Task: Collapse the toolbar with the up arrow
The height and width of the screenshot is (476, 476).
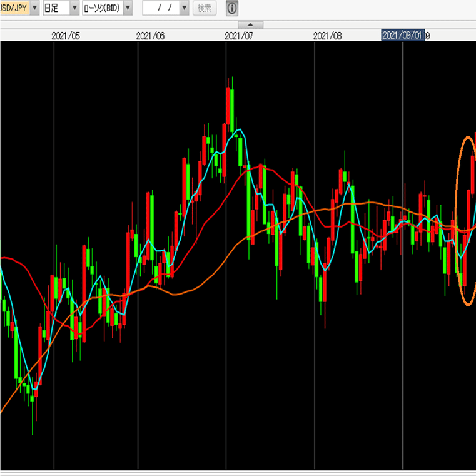Action: [x=250, y=24]
